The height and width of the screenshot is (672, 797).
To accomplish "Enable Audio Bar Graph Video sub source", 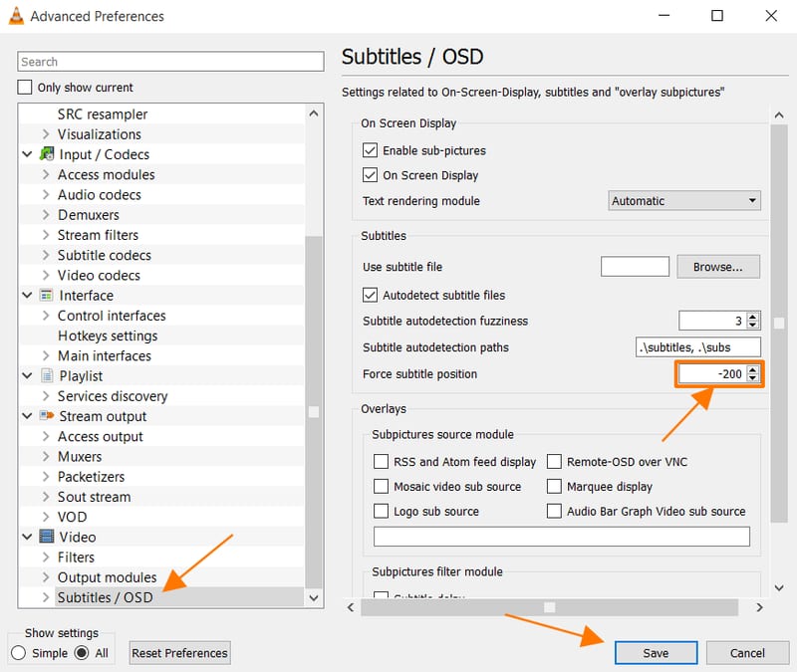I will point(554,511).
